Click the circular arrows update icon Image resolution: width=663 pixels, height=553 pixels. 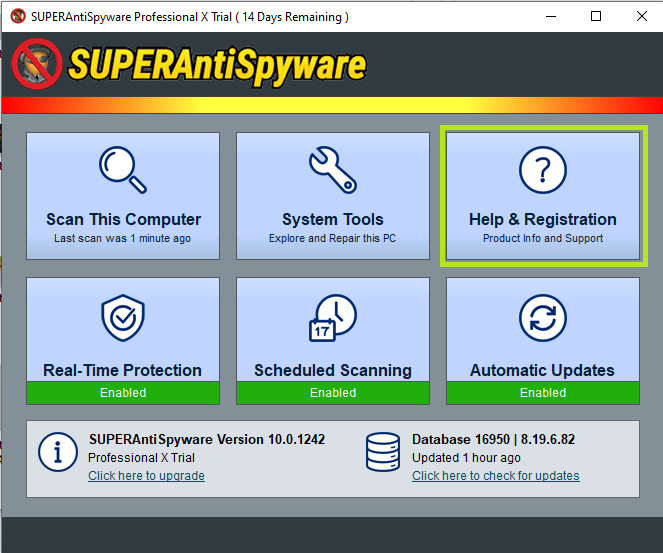542,318
